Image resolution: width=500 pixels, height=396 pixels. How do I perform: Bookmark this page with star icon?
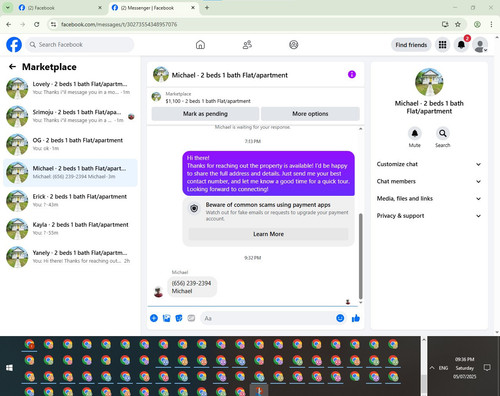[458, 24]
